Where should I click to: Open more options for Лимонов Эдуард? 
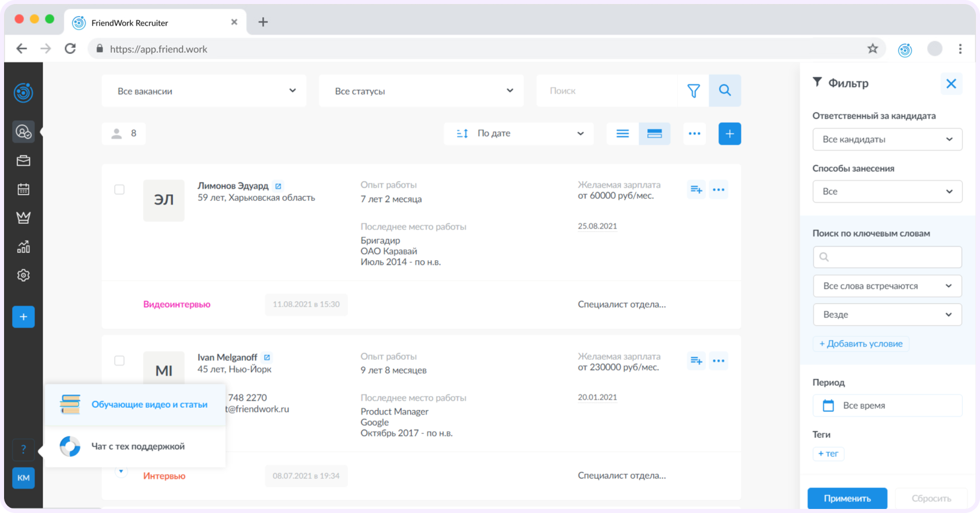[719, 190]
